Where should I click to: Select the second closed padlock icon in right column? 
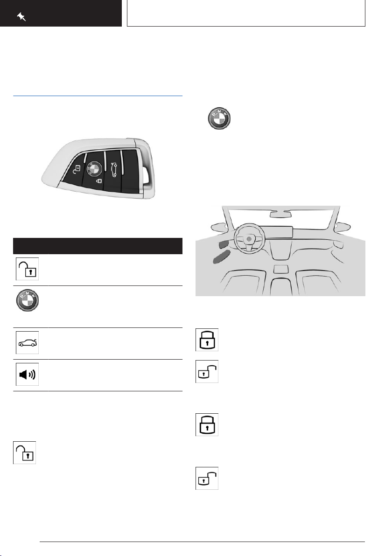tap(207, 424)
